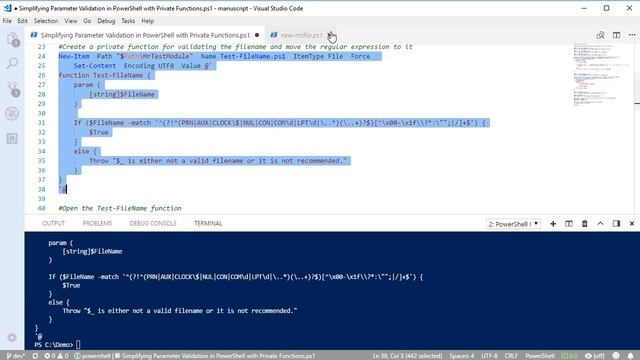Change the UTF-8 encoding setting

(x=489, y=356)
